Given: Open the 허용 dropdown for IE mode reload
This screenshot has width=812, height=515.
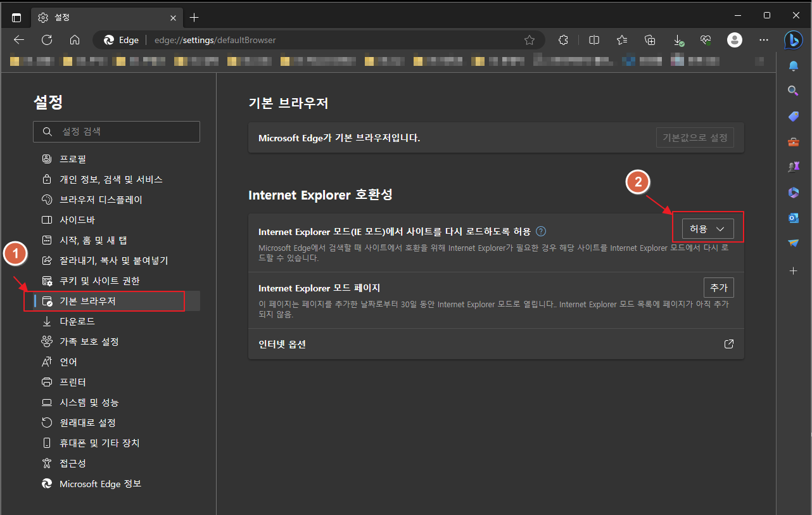Looking at the screenshot, I should tap(707, 229).
